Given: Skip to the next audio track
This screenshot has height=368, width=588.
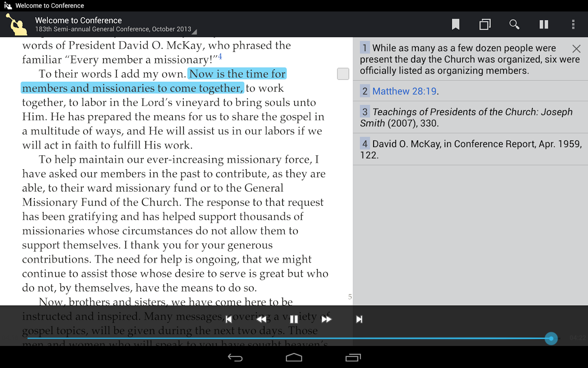Looking at the screenshot, I should [359, 319].
